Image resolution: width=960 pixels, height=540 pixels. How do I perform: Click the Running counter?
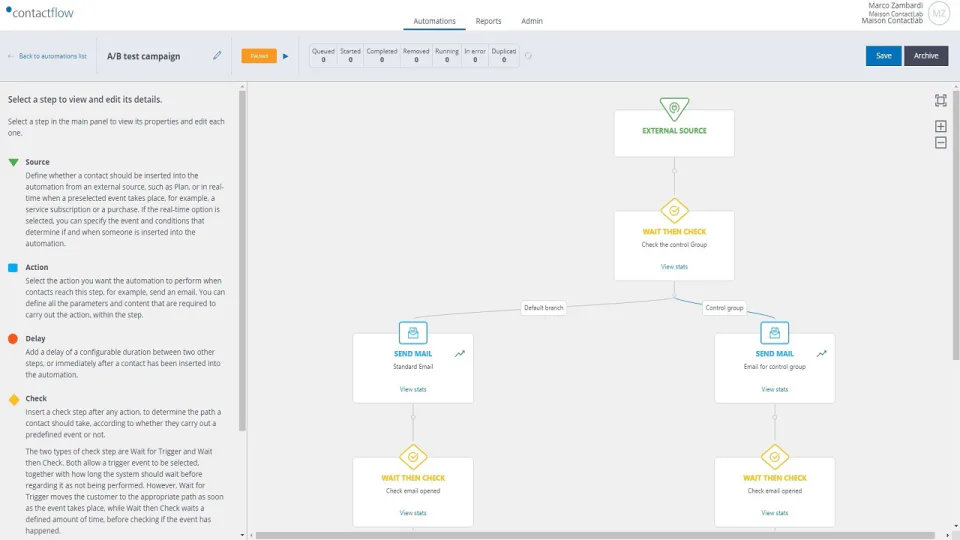pos(446,56)
